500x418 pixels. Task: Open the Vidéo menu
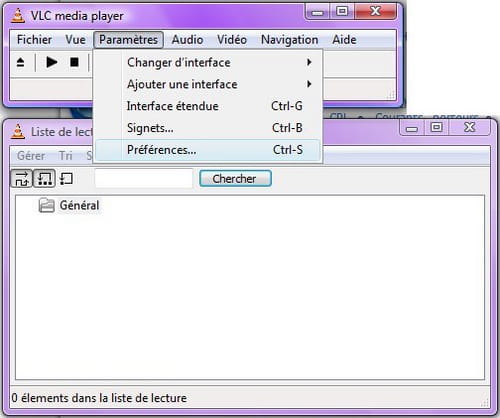click(x=232, y=40)
